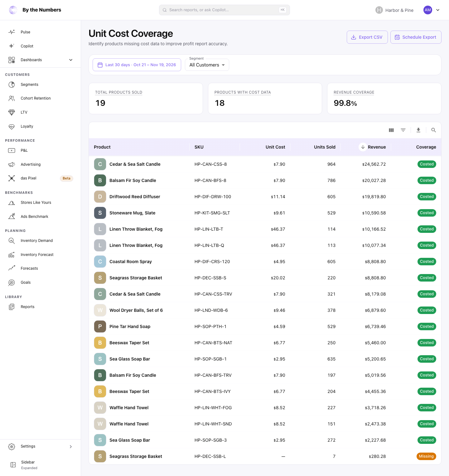Screen dimensions: 449x476
Task: Expand the Dashboards menu chevron
Action: [71, 60]
